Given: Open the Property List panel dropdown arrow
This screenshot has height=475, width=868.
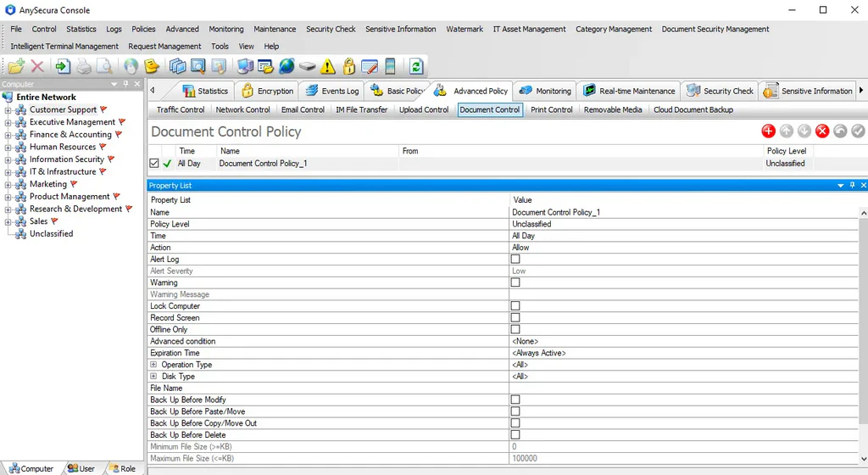Looking at the screenshot, I should [x=840, y=186].
